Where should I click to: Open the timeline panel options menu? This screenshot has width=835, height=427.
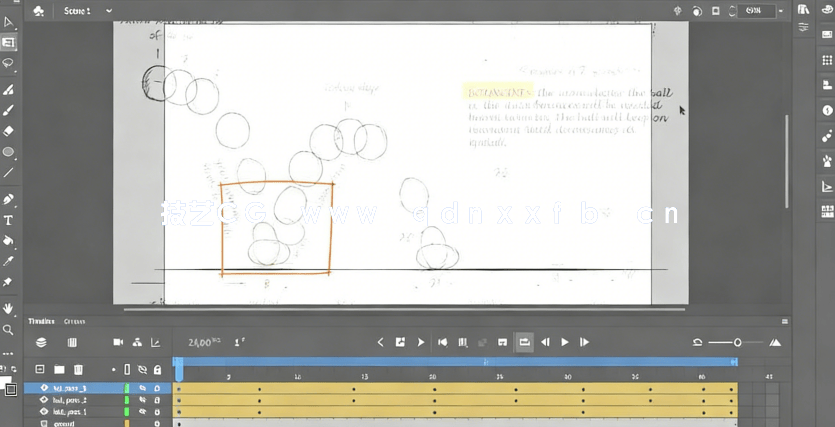point(784,322)
